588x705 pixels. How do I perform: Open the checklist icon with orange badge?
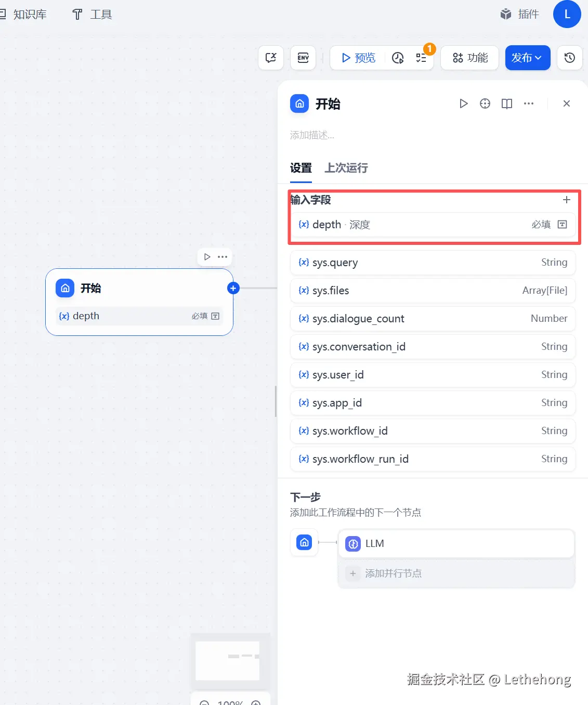(422, 58)
